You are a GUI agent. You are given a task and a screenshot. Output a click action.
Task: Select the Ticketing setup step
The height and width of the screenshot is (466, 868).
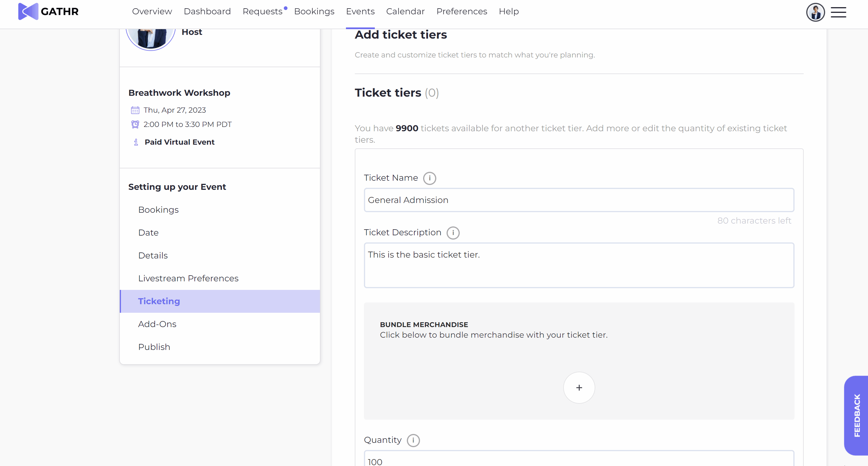pos(220,301)
